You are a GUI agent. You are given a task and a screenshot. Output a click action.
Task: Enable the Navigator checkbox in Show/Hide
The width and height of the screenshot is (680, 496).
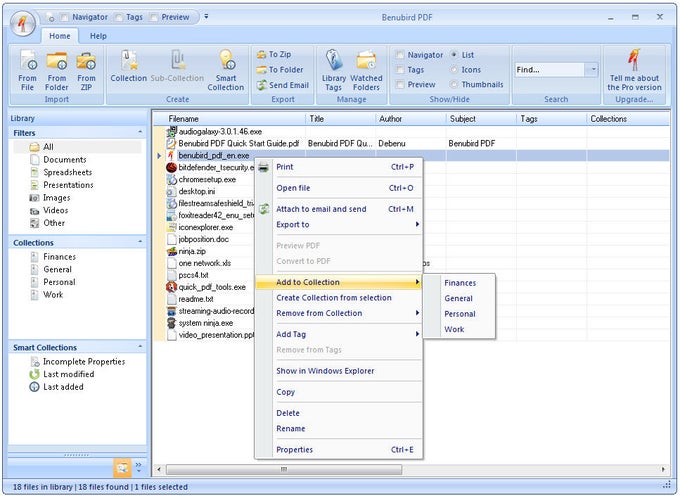[x=401, y=55]
